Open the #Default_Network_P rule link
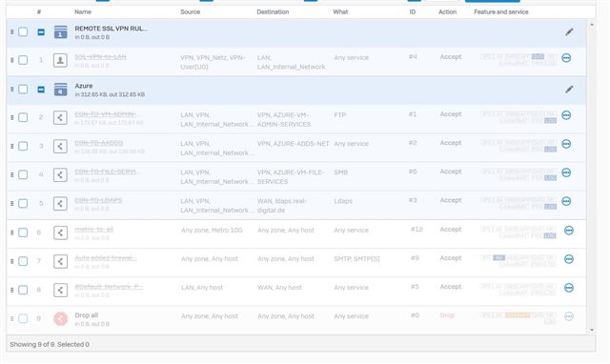Viewport: 610px width, 364px height. tap(109, 287)
